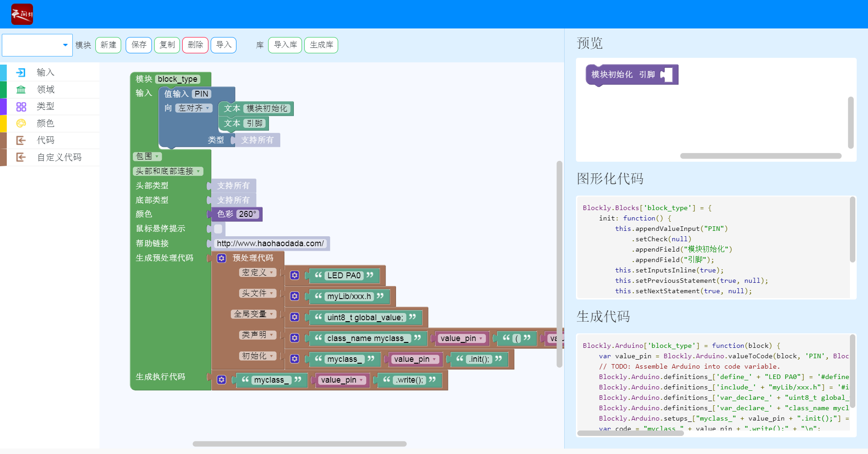Click the 输入 category arrow icon
The height and width of the screenshot is (454, 868).
pyautogui.click(x=21, y=73)
